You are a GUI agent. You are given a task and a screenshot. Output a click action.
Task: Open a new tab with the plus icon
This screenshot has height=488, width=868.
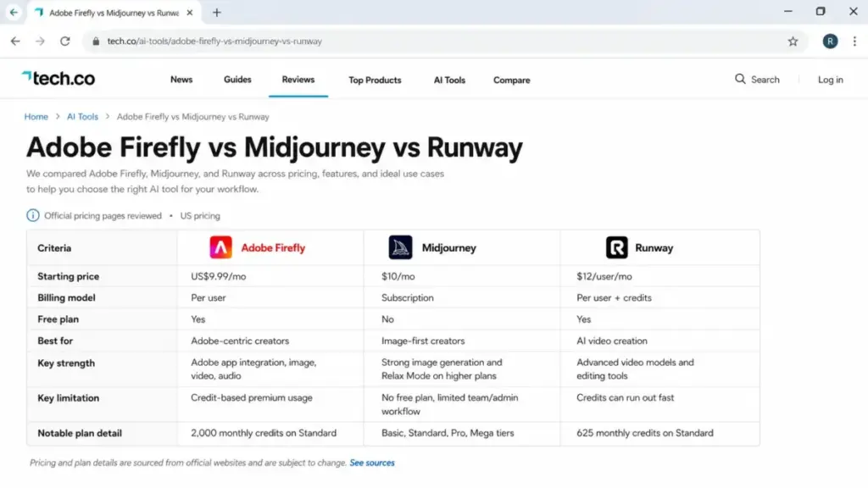click(216, 12)
